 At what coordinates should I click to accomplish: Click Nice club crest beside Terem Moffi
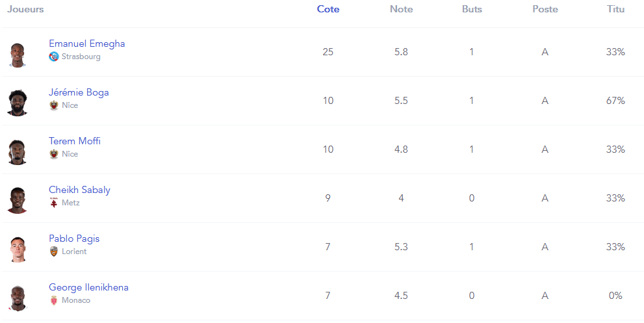tap(54, 154)
